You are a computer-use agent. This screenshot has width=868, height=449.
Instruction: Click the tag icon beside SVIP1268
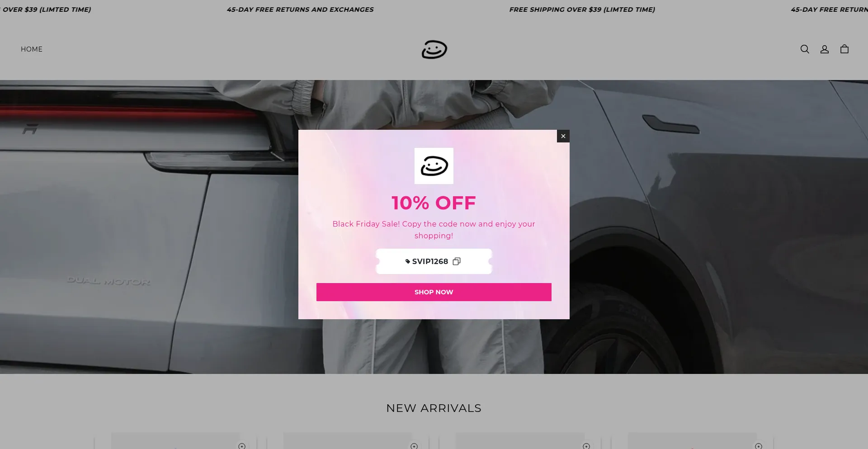[x=408, y=261]
